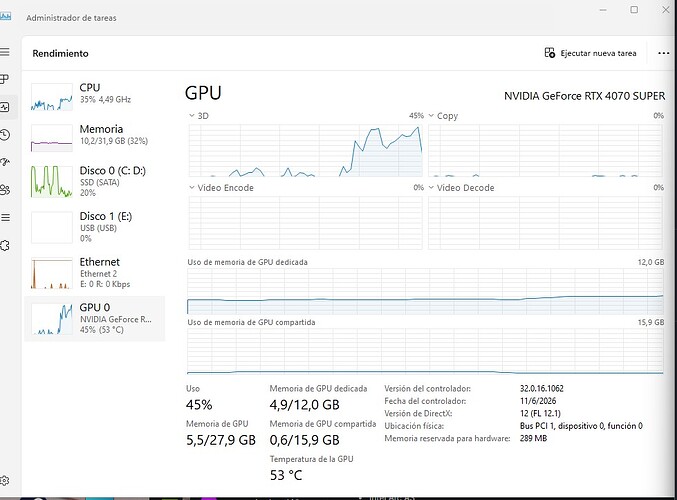The height and width of the screenshot is (500, 677).
Task: Click the Uso de memoria de GPU compartida label
Action: [x=251, y=322]
